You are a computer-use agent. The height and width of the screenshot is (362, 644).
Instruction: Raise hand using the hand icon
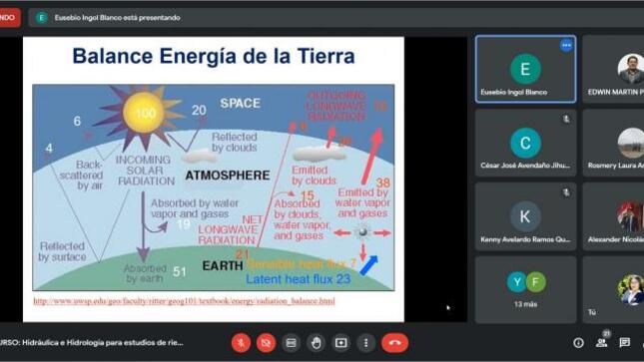316,343
